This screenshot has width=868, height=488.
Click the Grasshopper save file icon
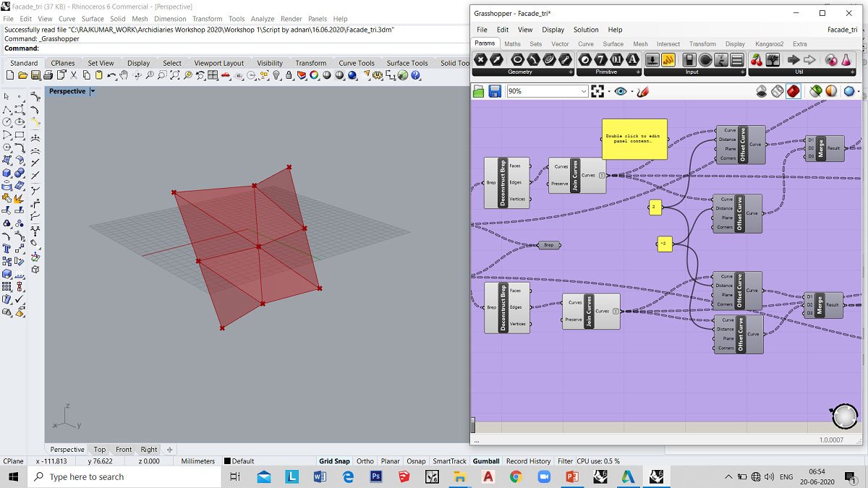click(495, 91)
